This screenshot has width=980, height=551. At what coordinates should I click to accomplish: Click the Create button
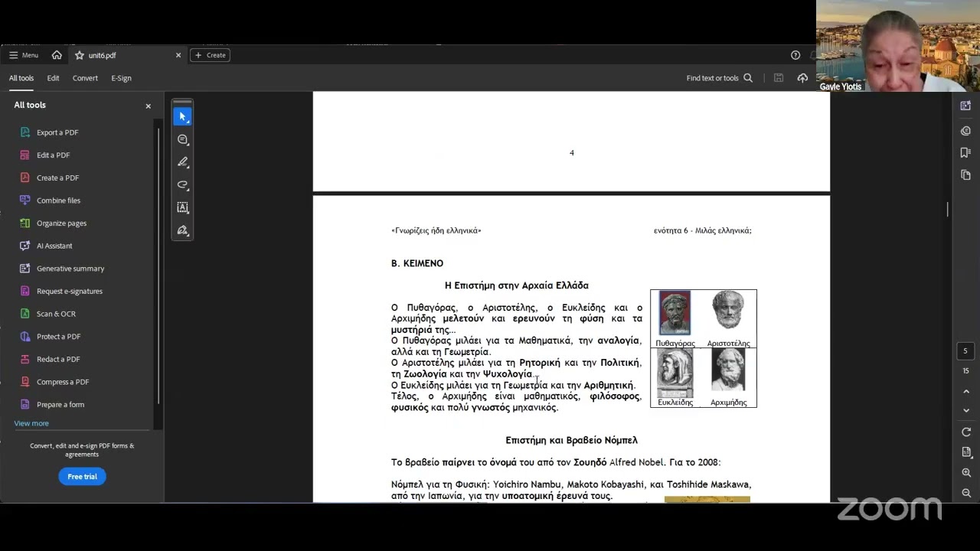click(210, 55)
